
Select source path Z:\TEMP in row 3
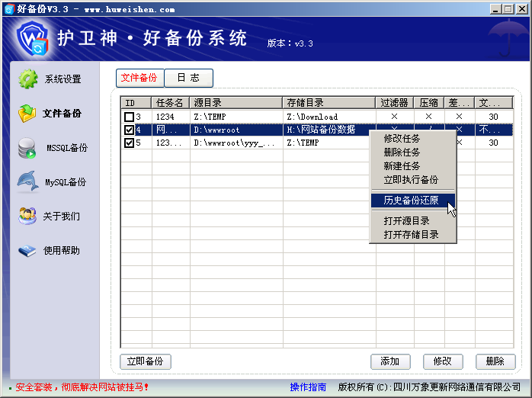210,117
